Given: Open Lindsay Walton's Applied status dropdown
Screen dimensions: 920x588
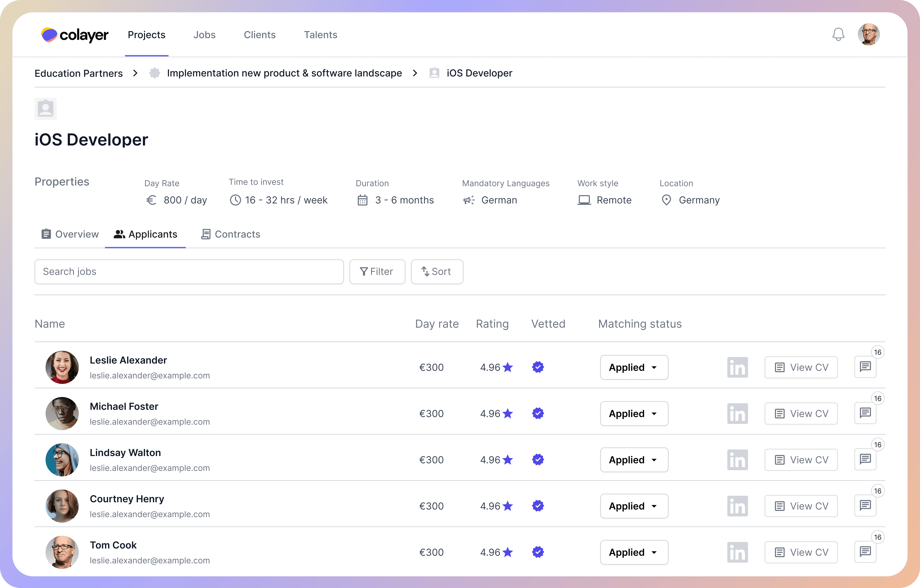Looking at the screenshot, I should click(x=634, y=460).
